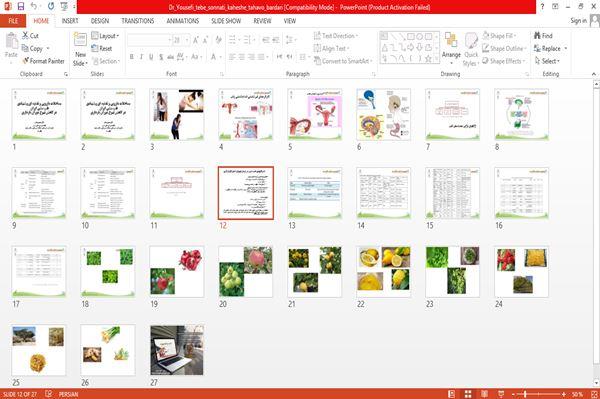Expand the Layout dropdown
Image resolution: width=600 pixels, height=399 pixels.
tap(105, 36)
